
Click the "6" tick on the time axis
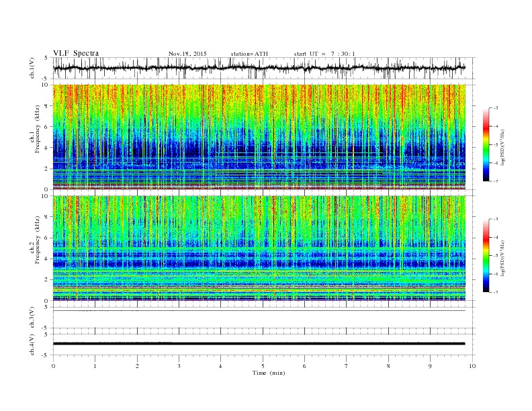[x=304, y=366]
